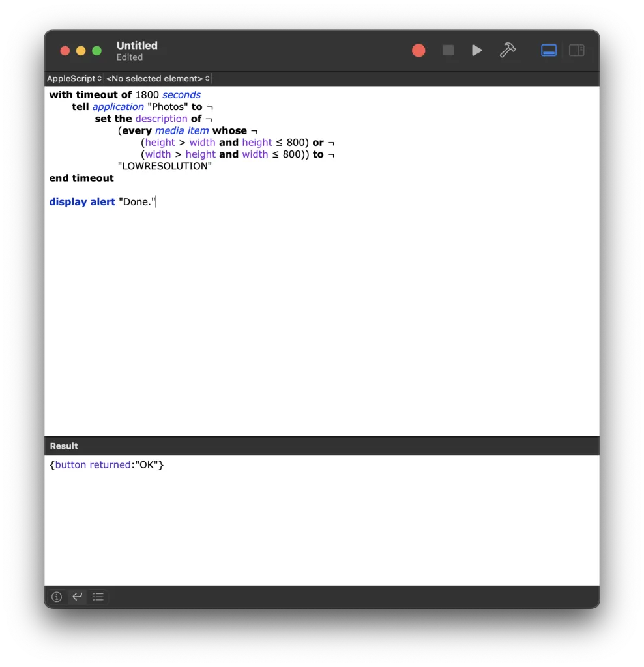Open the event log with the list icon
Viewport: 644px width, 667px height.
98,597
